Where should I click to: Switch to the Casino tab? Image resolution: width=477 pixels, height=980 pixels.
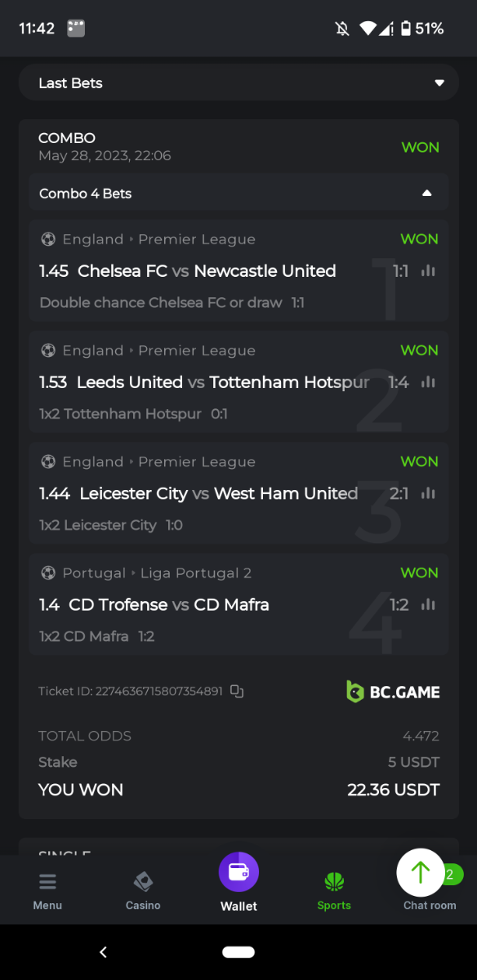click(x=143, y=892)
